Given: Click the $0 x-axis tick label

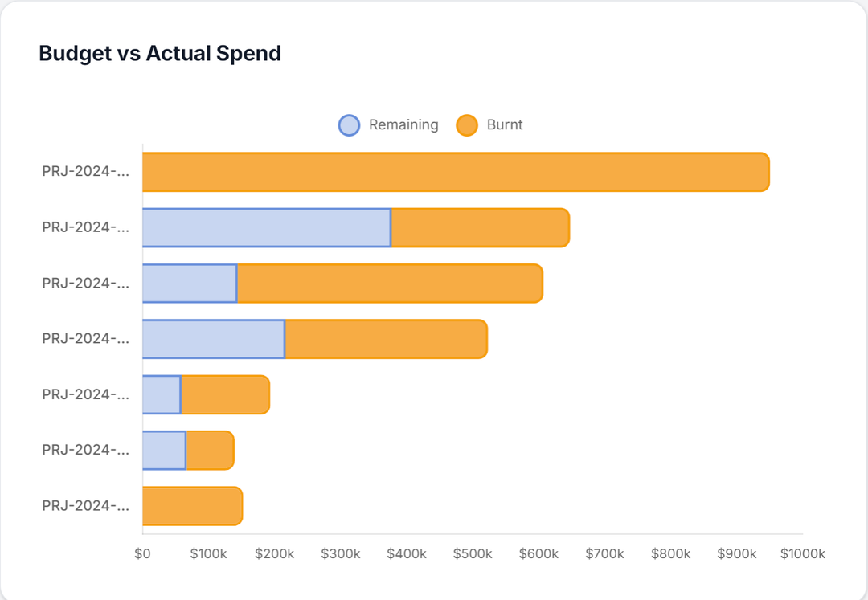Looking at the screenshot, I should click(x=142, y=554).
